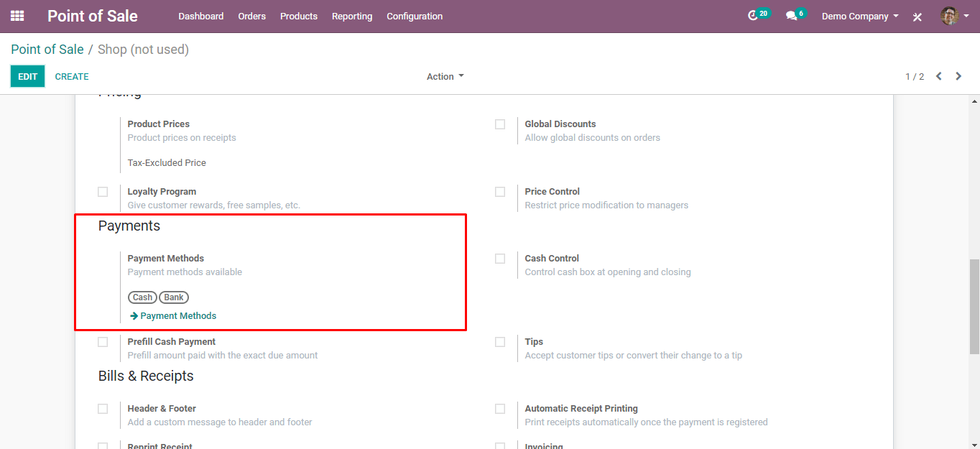Image resolution: width=980 pixels, height=449 pixels.
Task: Open the user avatar menu
Action: click(955, 16)
